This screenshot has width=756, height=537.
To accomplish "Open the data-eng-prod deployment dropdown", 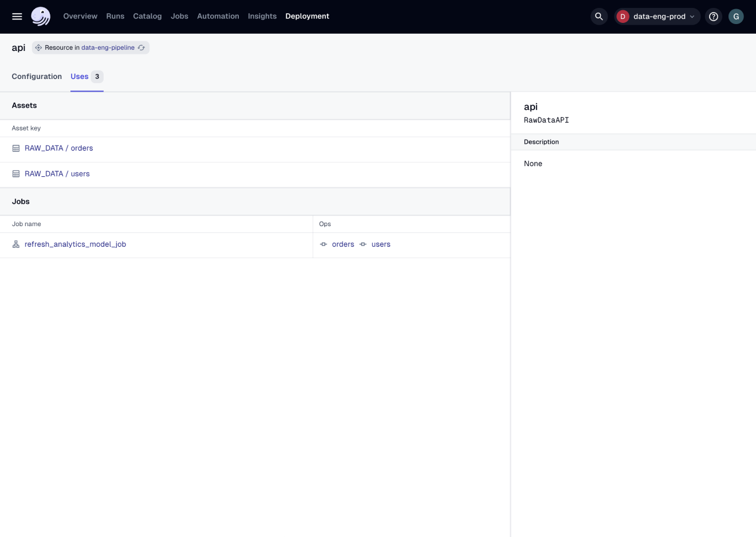I will click(657, 16).
